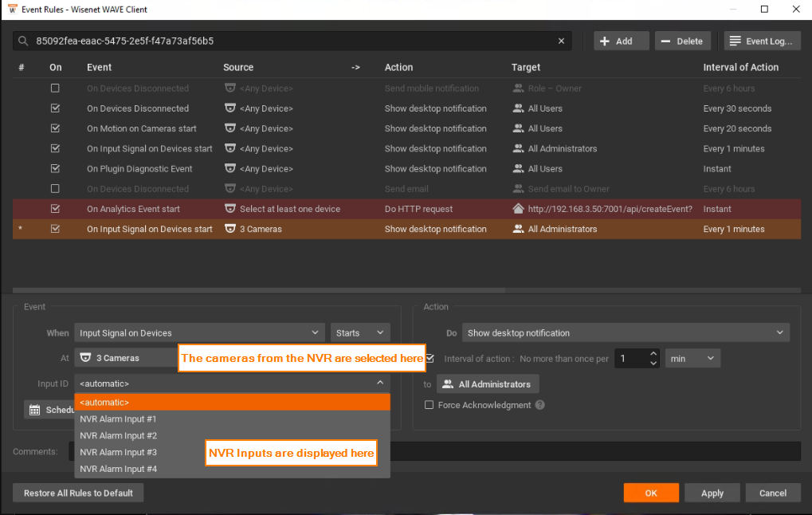The image size is (812, 515).
Task: Enable the Send email rule checkbox
Action: 55,189
